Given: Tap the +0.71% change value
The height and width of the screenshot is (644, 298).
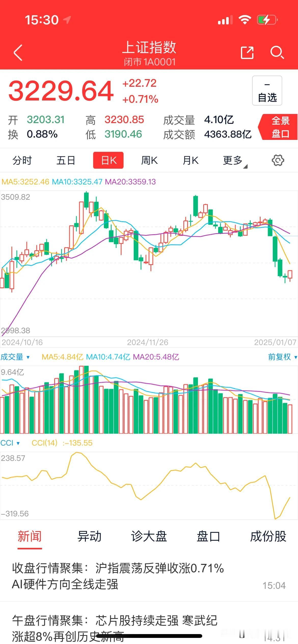Looking at the screenshot, I should coord(140,99).
